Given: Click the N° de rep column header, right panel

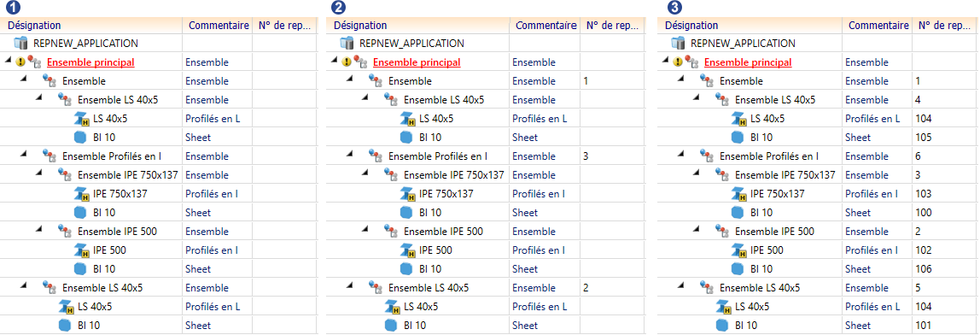Looking at the screenshot, I should click(x=945, y=26).
